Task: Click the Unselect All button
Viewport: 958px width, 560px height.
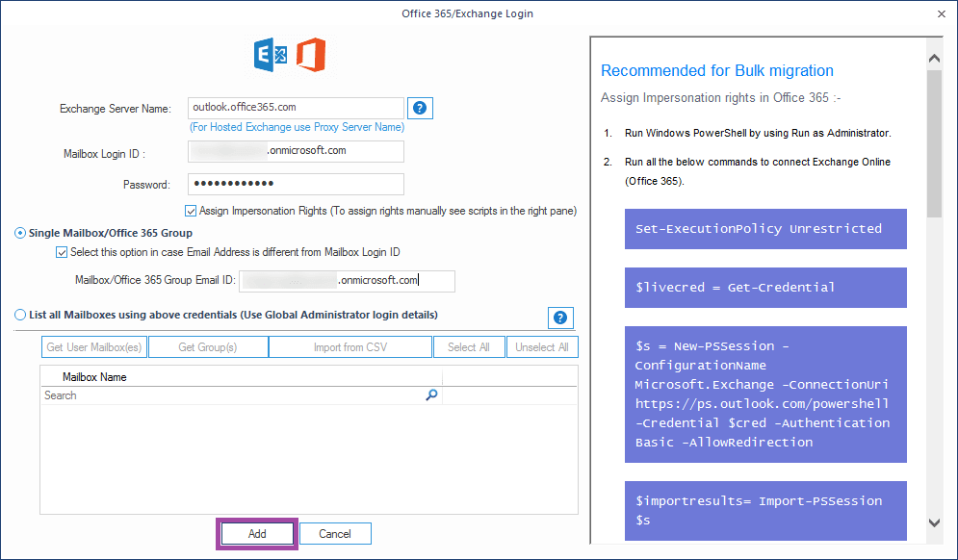Action: [542, 346]
